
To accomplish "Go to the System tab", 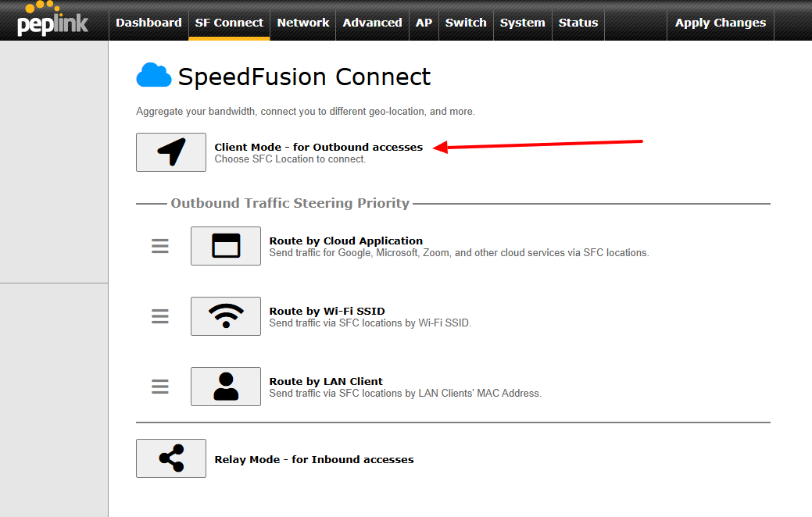I will click(x=523, y=23).
